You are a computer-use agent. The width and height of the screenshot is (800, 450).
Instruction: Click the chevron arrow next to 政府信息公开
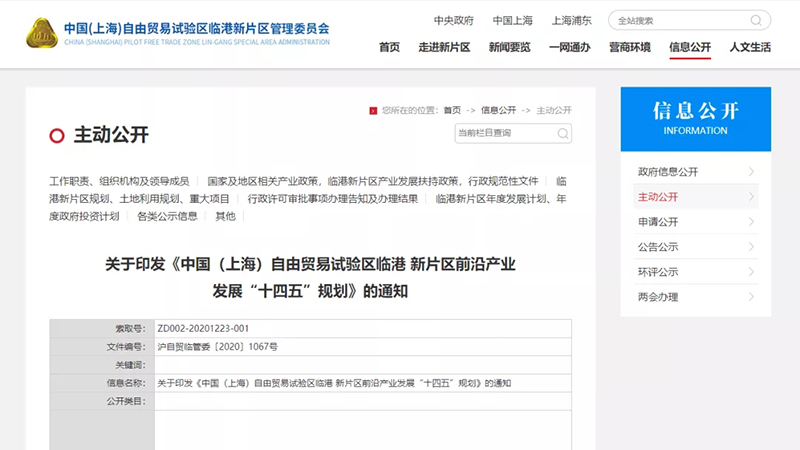coord(750,172)
